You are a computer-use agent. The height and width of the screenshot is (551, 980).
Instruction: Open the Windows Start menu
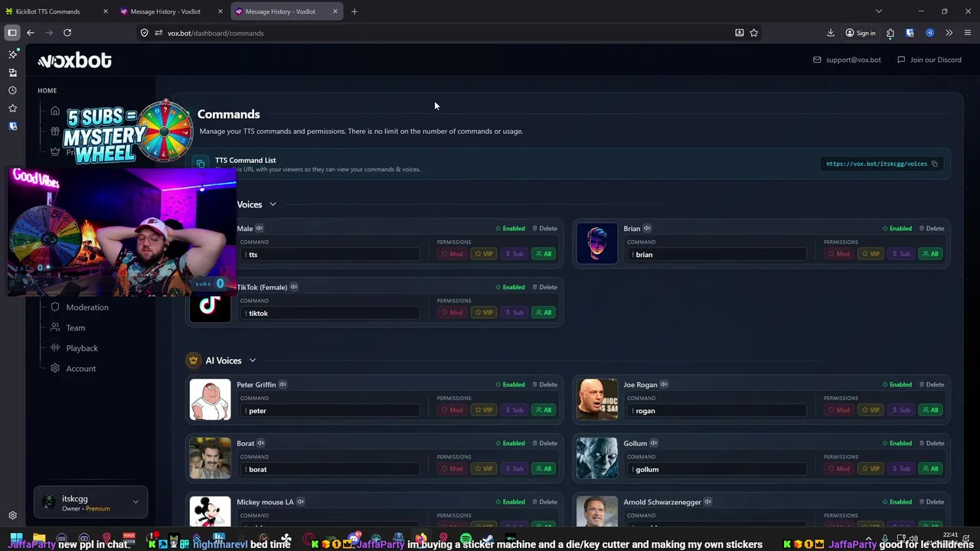tap(15, 539)
